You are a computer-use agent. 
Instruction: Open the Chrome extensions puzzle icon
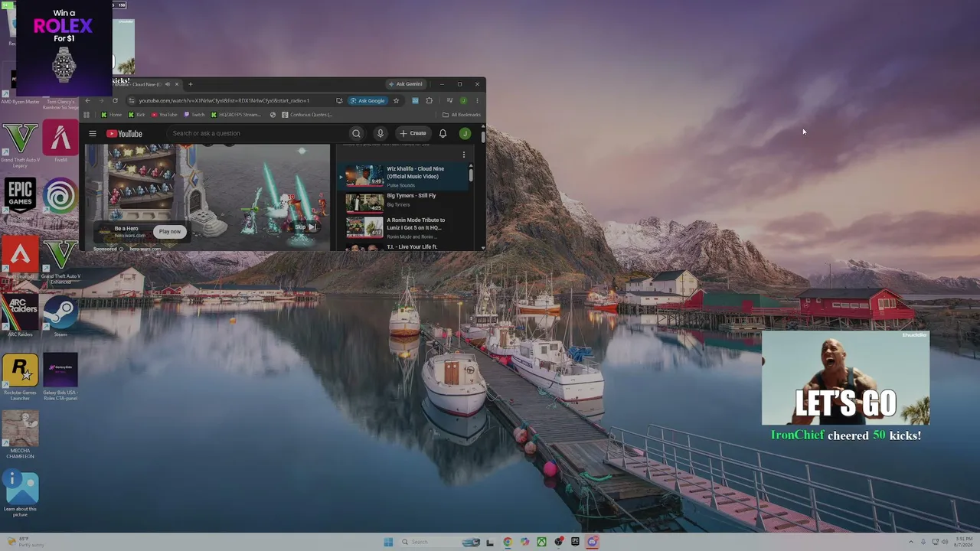(x=429, y=100)
